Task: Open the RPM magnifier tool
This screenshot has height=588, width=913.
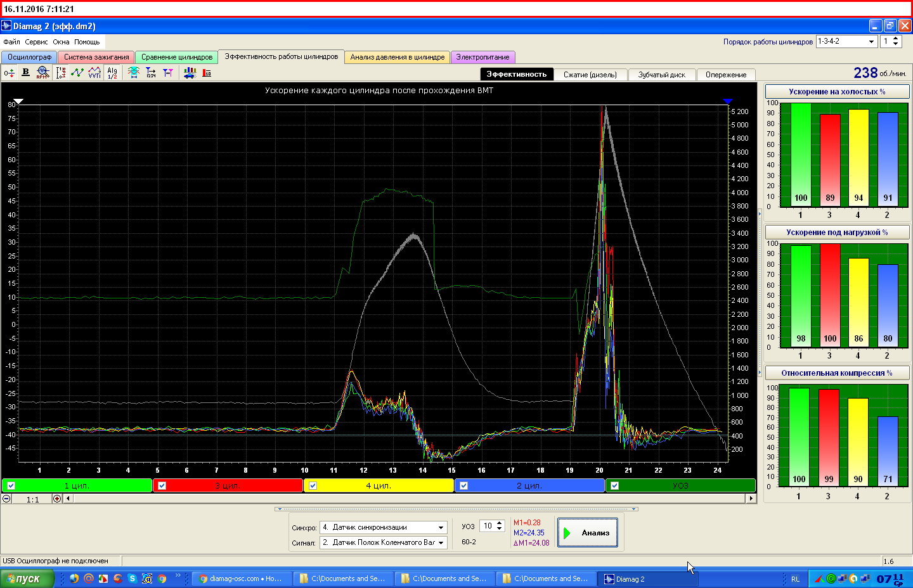Action: tap(42, 73)
